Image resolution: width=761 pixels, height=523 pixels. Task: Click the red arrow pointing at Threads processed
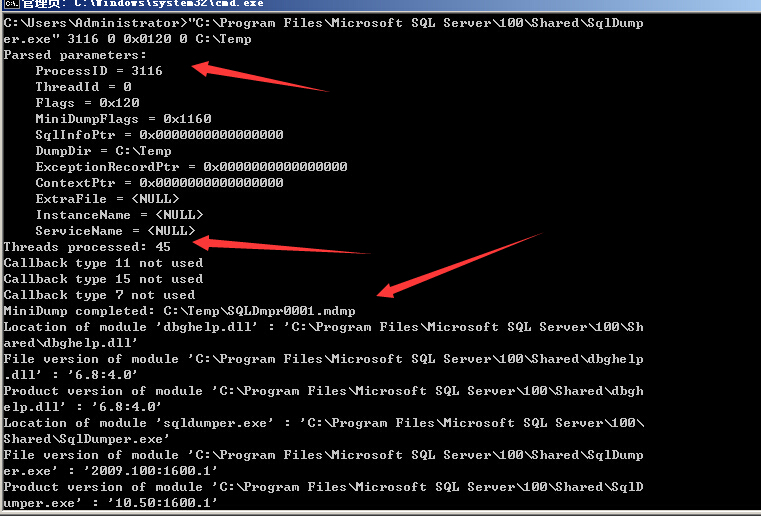tap(281, 245)
